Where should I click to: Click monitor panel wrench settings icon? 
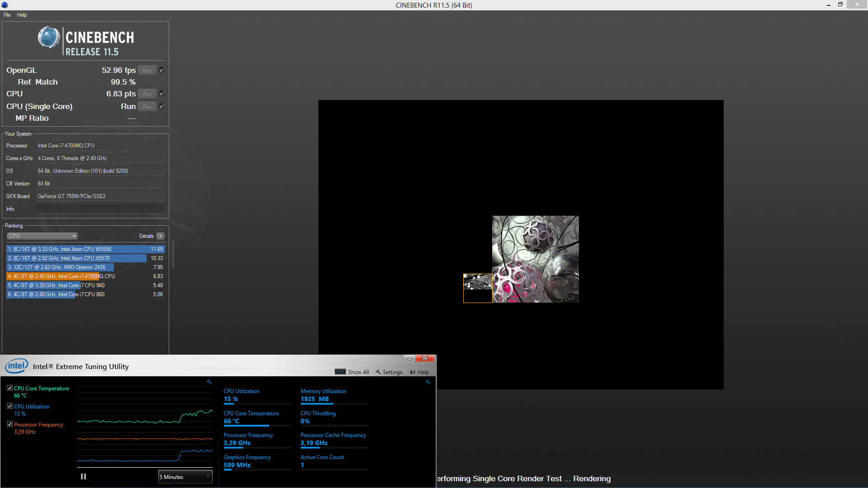tap(427, 382)
